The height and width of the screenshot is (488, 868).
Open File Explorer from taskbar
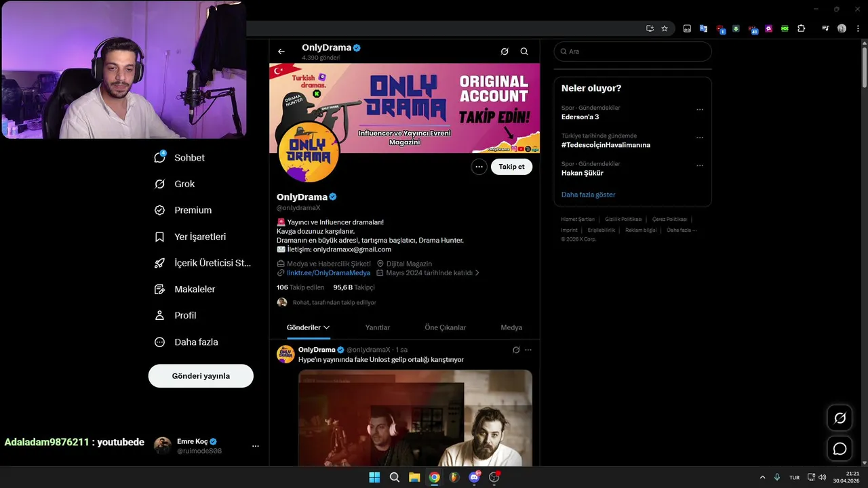(414, 477)
